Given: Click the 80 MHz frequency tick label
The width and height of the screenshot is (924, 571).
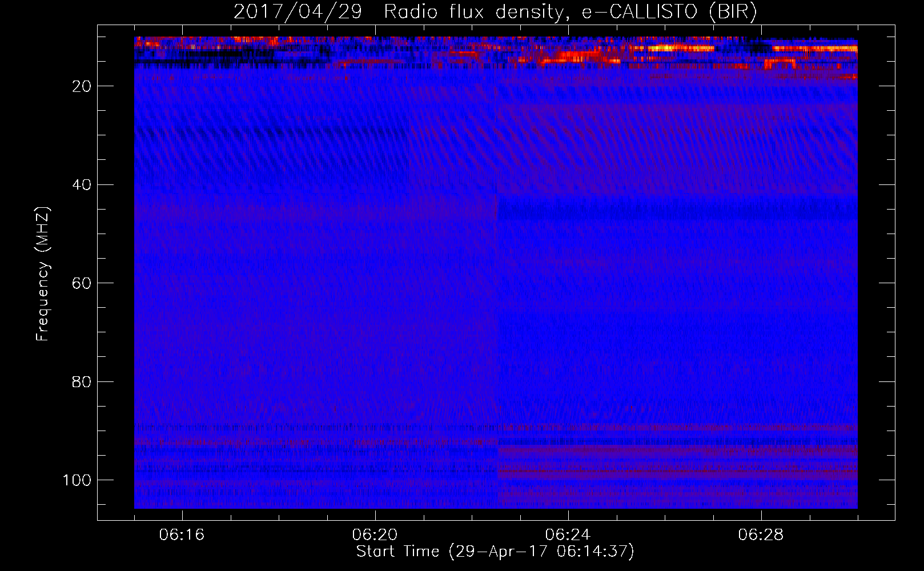Looking at the screenshot, I should 82,382.
